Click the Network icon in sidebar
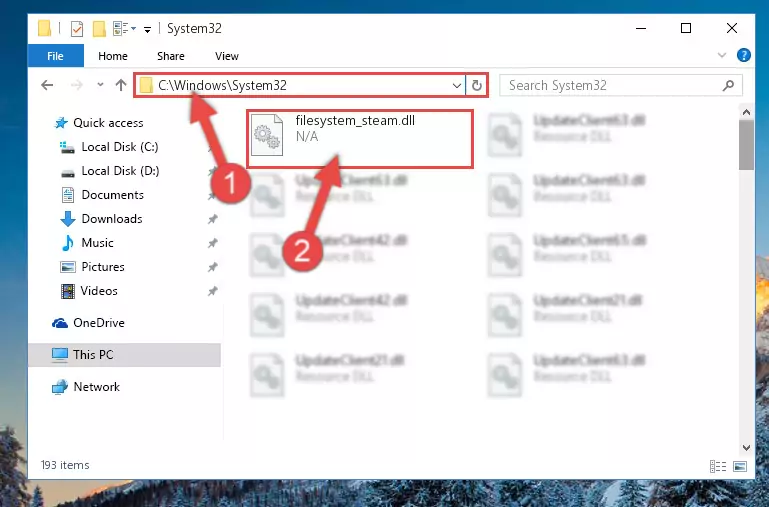Image resolution: width=769 pixels, height=507 pixels. 60,387
